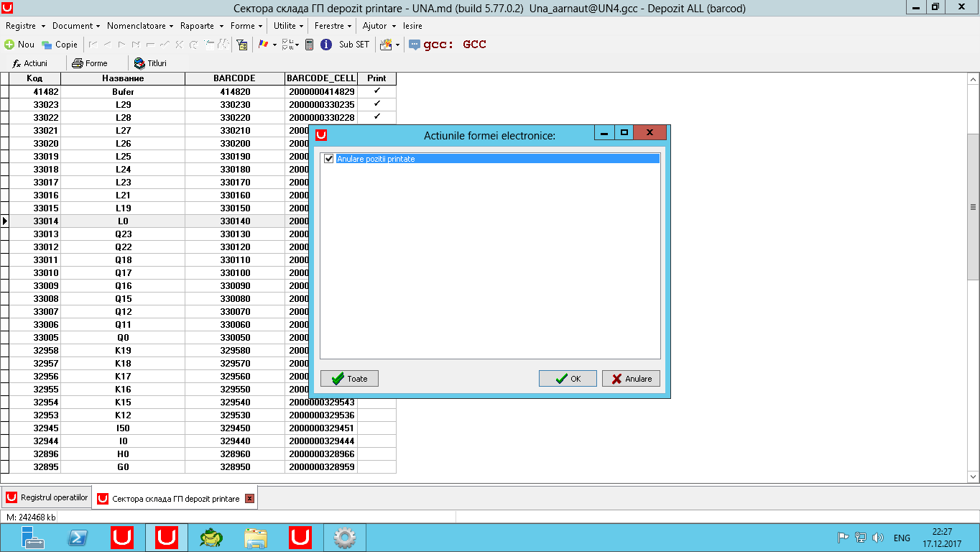The height and width of the screenshot is (552, 980).
Task: Expand the flag icon dropdown arrow
Action: [x=274, y=45]
